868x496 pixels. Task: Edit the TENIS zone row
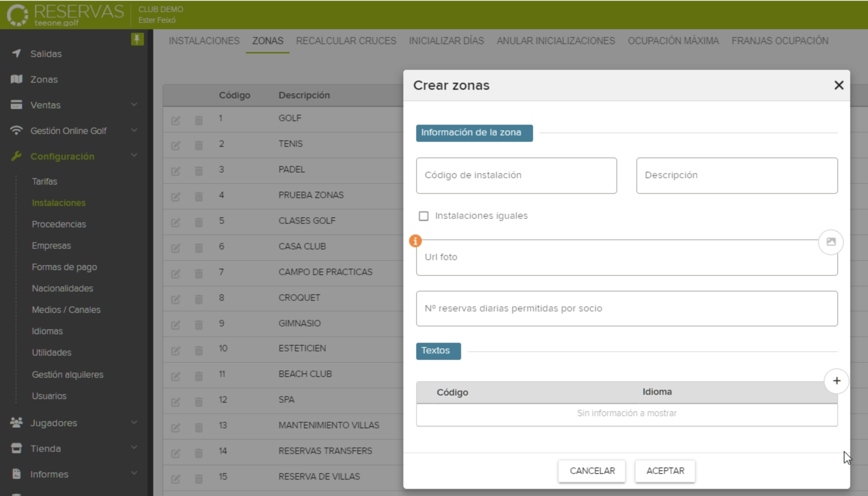[x=175, y=145]
